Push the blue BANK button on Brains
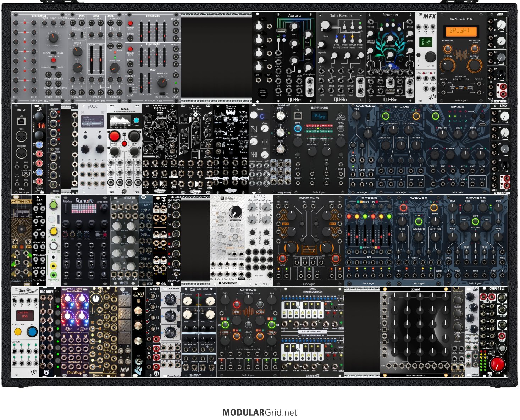This screenshot has height=420, width=520. click(x=298, y=128)
